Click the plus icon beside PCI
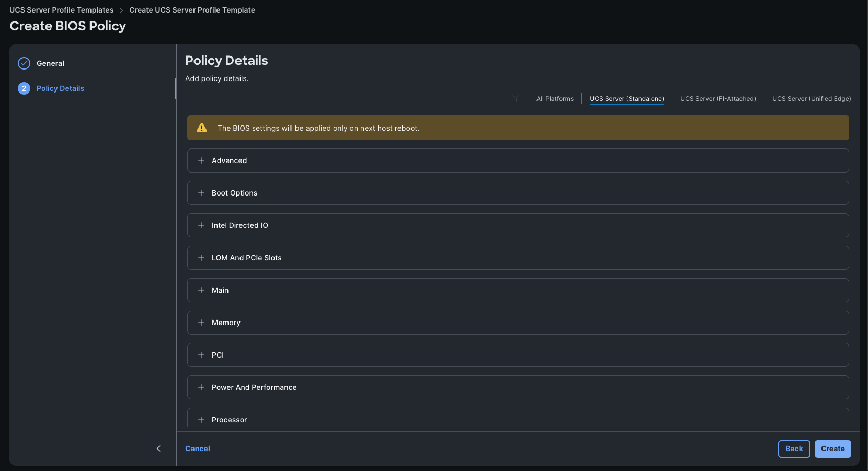 coord(201,355)
